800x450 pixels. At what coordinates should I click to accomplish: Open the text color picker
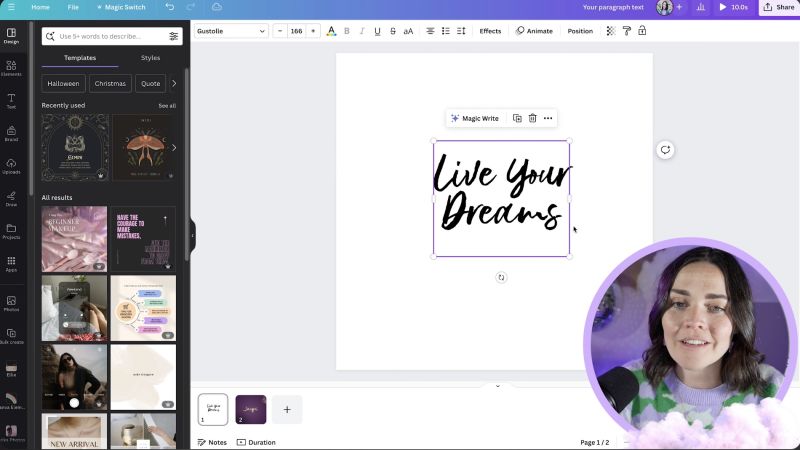(331, 31)
